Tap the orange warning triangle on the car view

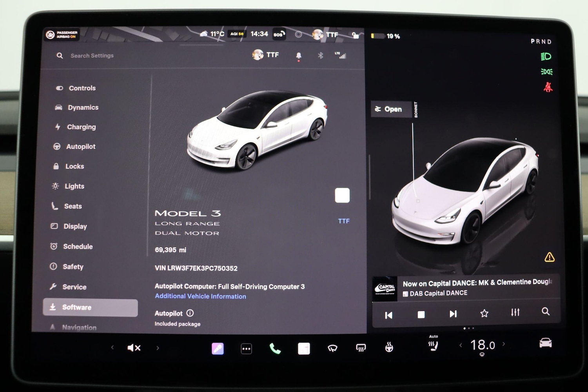click(549, 257)
